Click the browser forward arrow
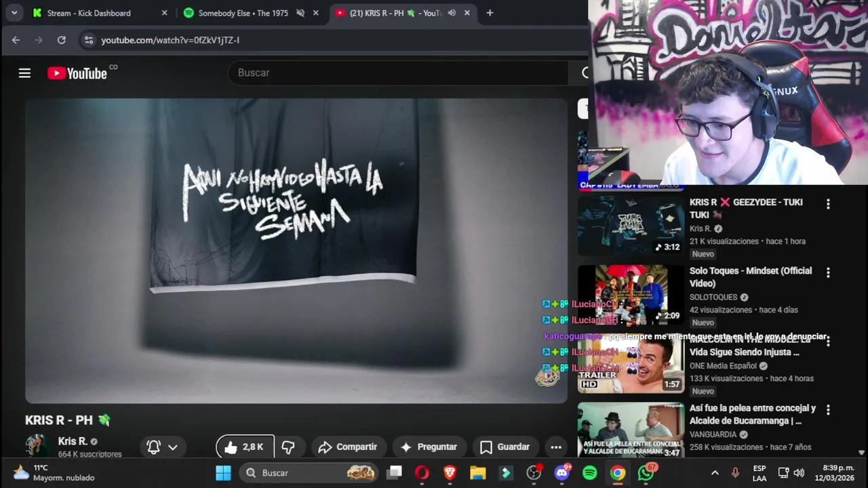This screenshot has width=868, height=488. click(39, 40)
